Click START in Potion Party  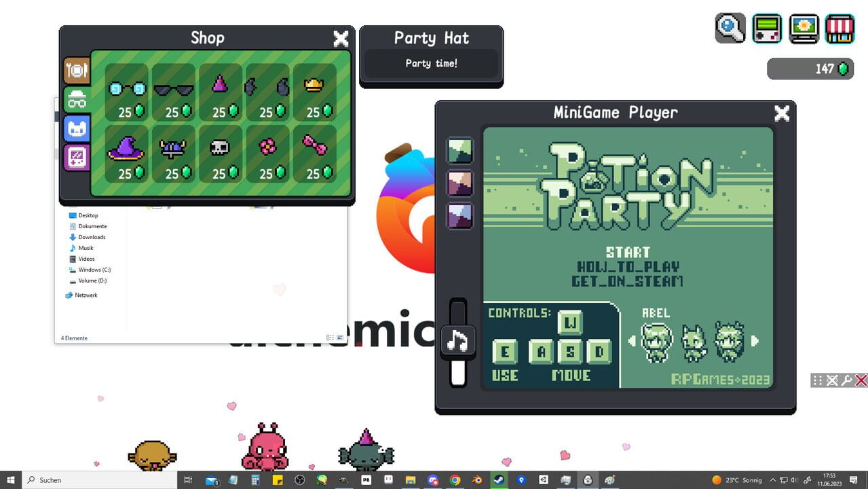628,252
